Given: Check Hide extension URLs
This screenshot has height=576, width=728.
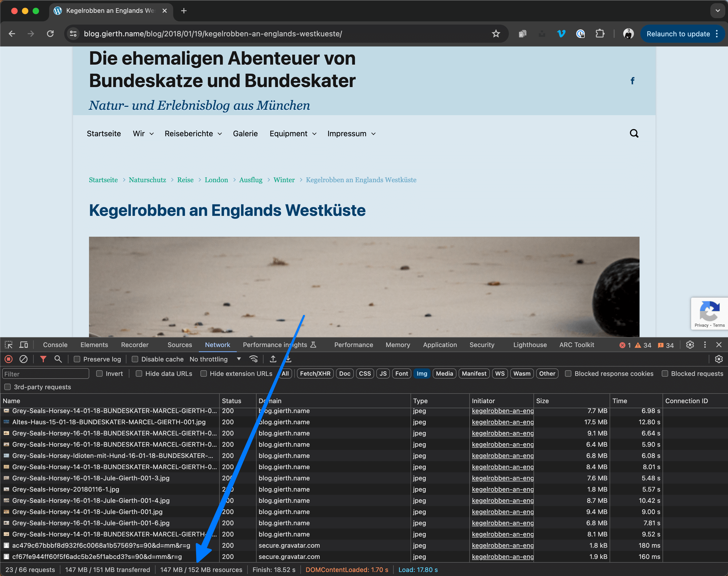Looking at the screenshot, I should click(x=203, y=374).
